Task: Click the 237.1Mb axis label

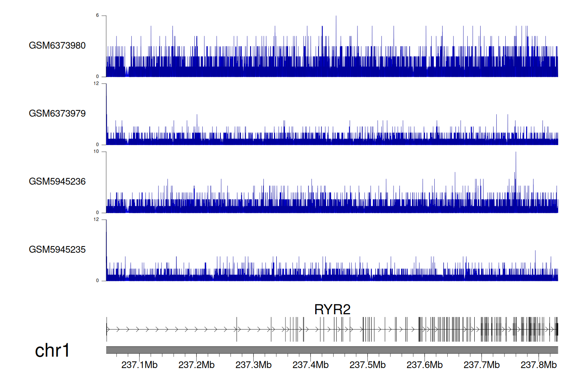Action: [139, 365]
